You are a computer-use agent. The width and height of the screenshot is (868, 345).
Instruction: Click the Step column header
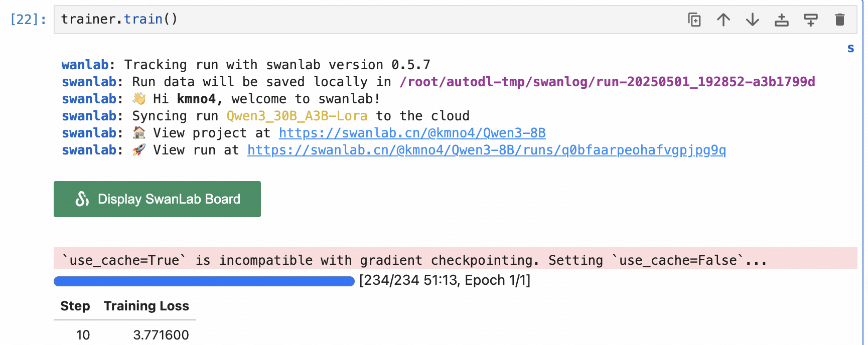pos(75,306)
